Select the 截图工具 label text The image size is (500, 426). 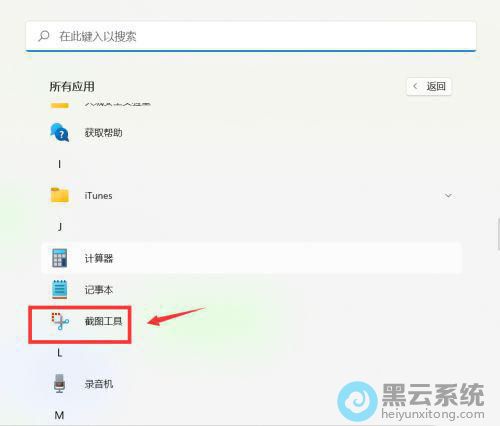pyautogui.click(x=103, y=321)
